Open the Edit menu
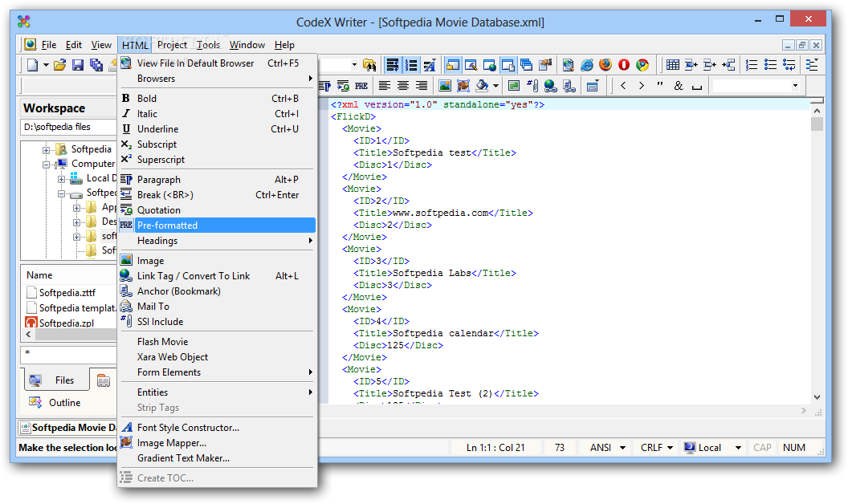848x504 pixels. point(74,45)
